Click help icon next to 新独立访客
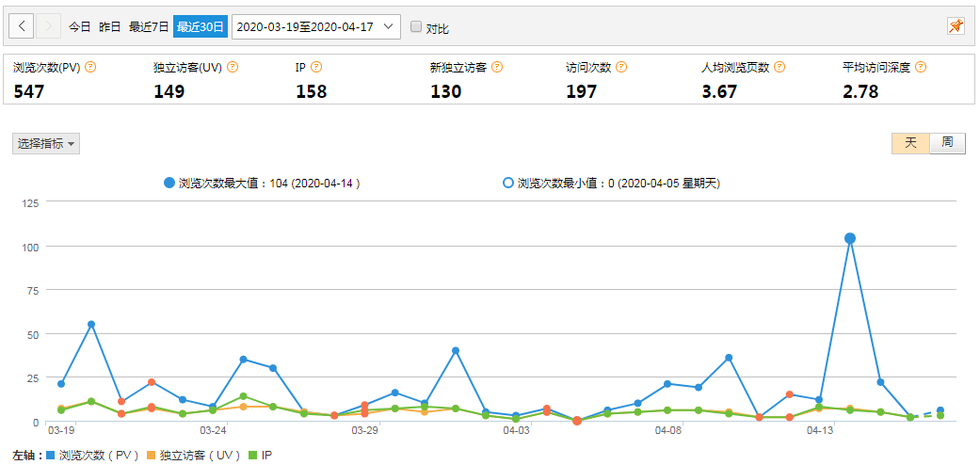This screenshot has width=980, height=465. pyautogui.click(x=497, y=68)
